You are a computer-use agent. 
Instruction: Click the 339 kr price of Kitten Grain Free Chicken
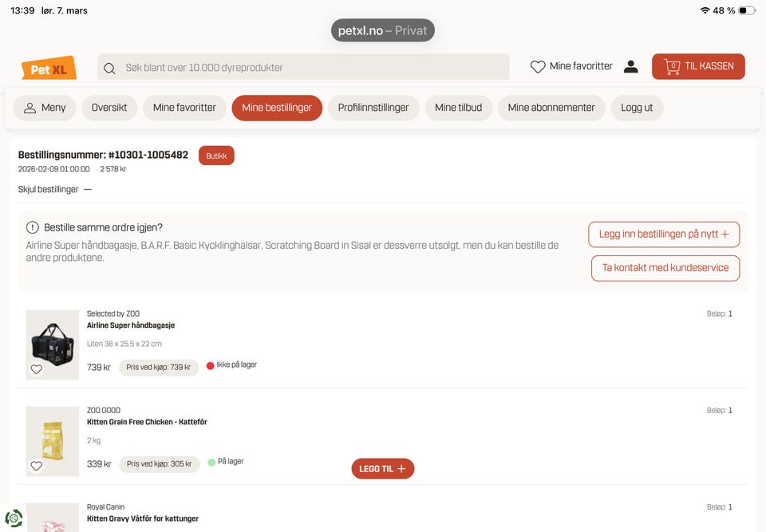pyautogui.click(x=99, y=464)
